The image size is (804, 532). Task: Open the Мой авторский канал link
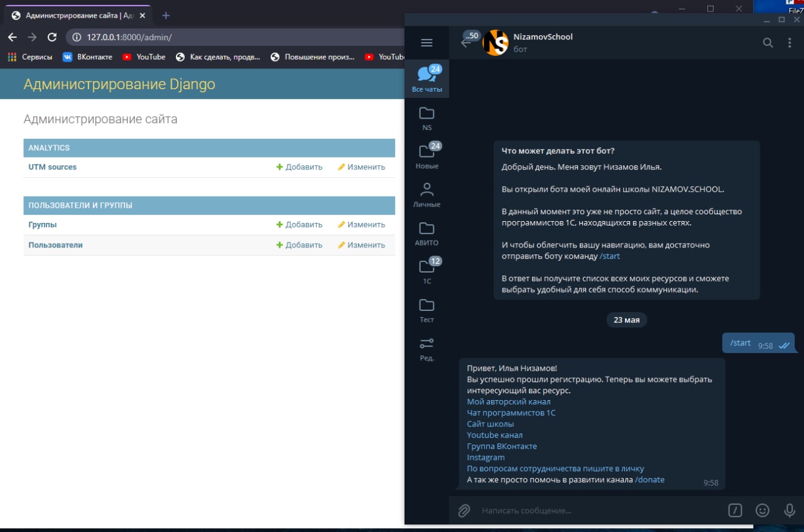pyautogui.click(x=509, y=401)
